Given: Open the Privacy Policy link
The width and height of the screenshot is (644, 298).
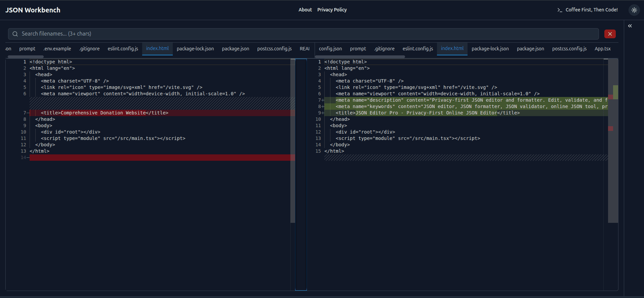Looking at the screenshot, I should [x=332, y=10].
